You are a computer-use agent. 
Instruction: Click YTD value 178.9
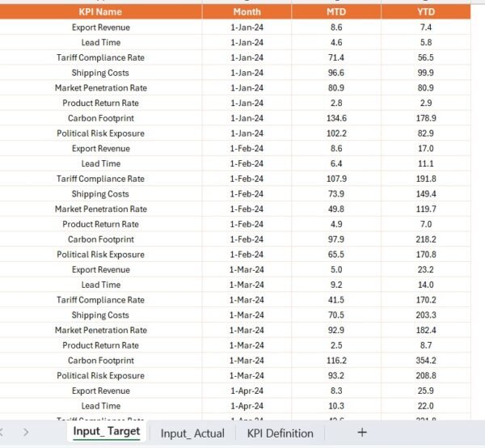pyautogui.click(x=426, y=118)
